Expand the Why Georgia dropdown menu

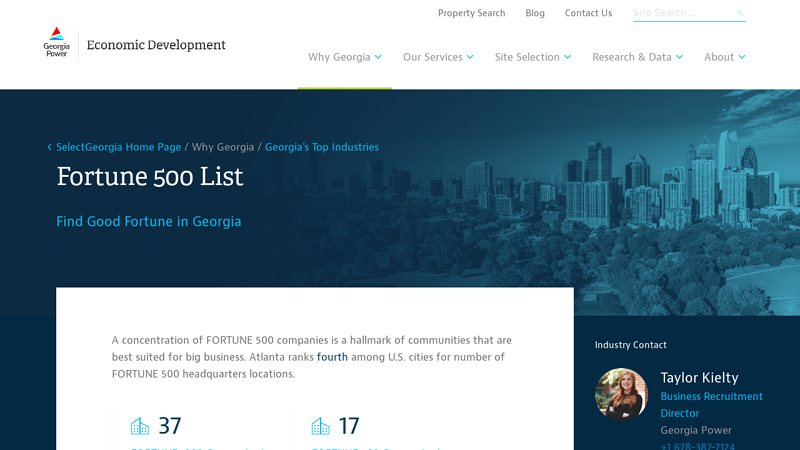(344, 57)
